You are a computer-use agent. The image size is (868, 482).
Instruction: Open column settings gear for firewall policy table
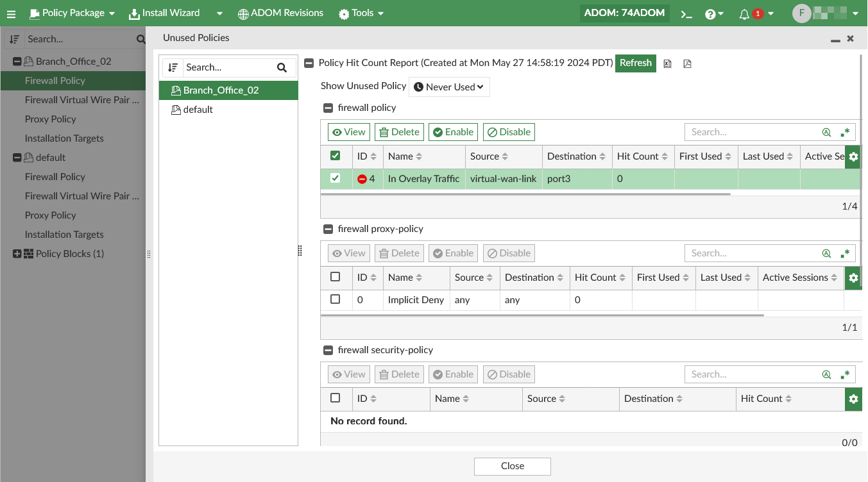pyautogui.click(x=853, y=156)
